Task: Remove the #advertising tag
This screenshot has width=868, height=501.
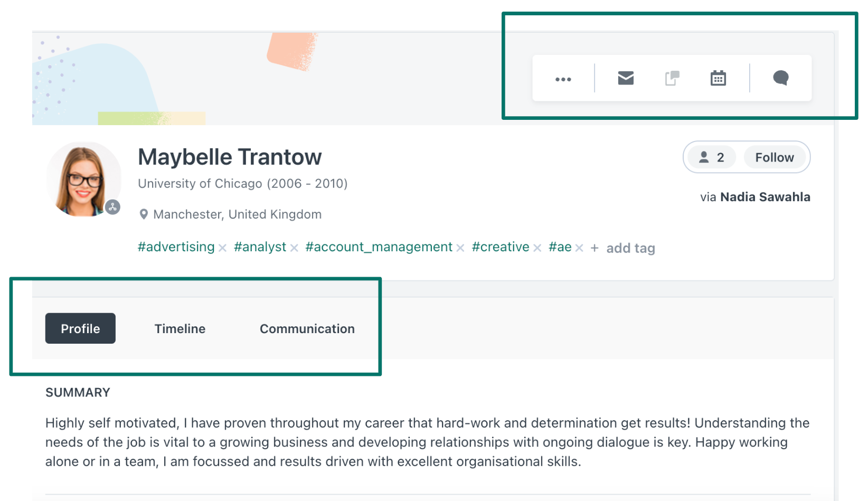Action: (223, 248)
